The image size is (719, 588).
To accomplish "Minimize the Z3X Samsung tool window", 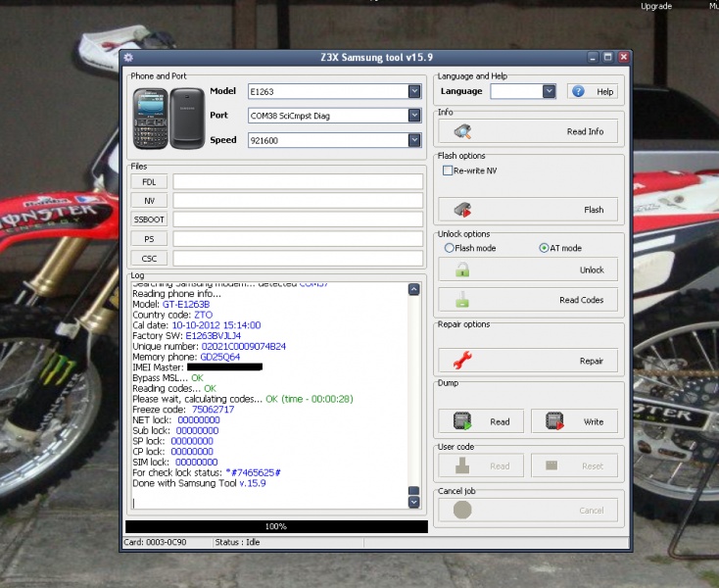I will pos(593,58).
